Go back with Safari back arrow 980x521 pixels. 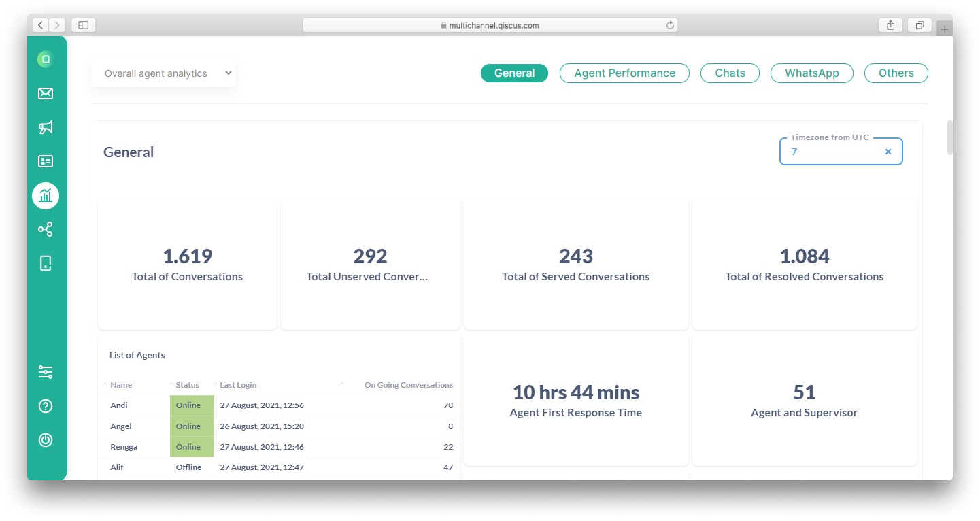(40, 25)
